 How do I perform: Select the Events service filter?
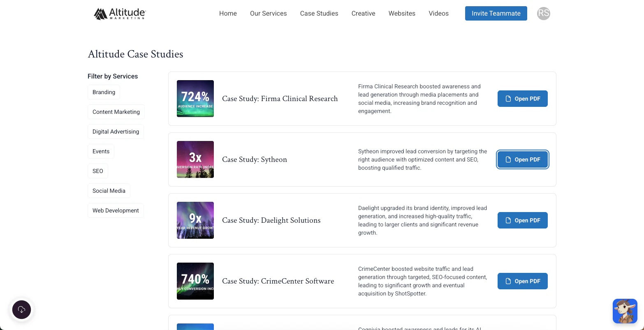click(101, 151)
